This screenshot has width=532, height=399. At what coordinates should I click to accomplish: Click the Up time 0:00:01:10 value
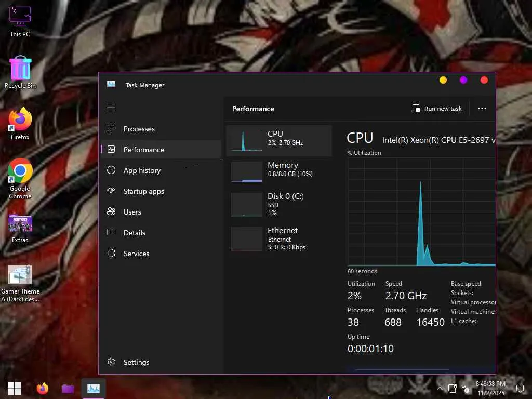pyautogui.click(x=370, y=349)
